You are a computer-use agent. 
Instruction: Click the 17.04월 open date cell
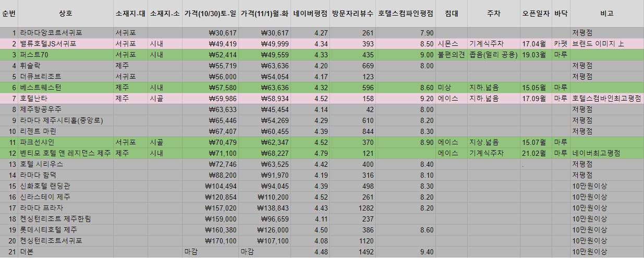click(536, 44)
